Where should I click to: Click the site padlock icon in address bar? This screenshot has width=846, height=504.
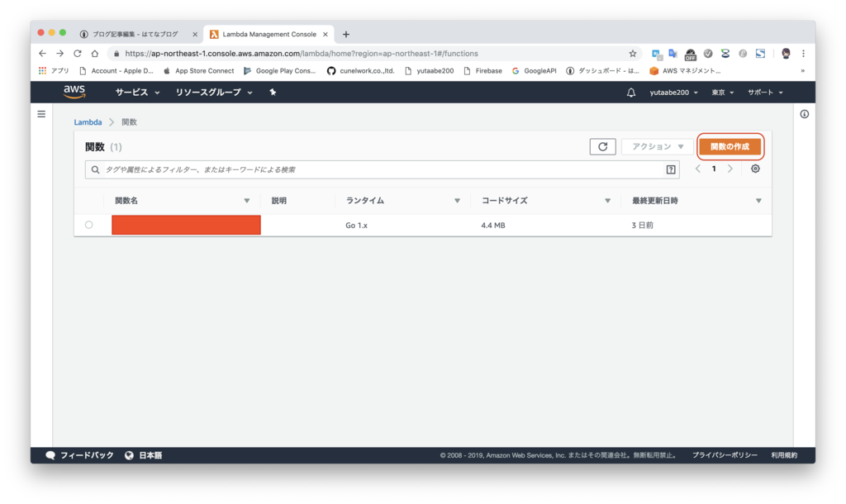(116, 54)
